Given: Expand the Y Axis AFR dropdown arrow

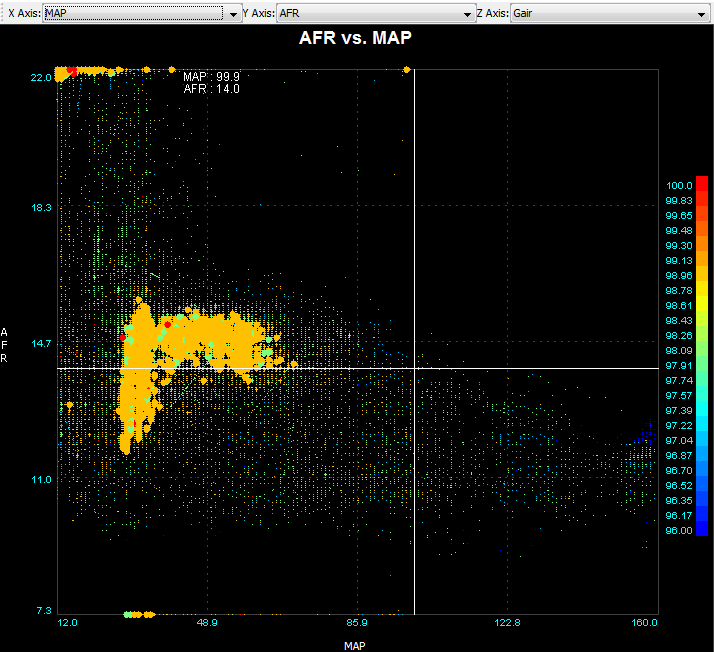Looking at the screenshot, I should click(467, 15).
